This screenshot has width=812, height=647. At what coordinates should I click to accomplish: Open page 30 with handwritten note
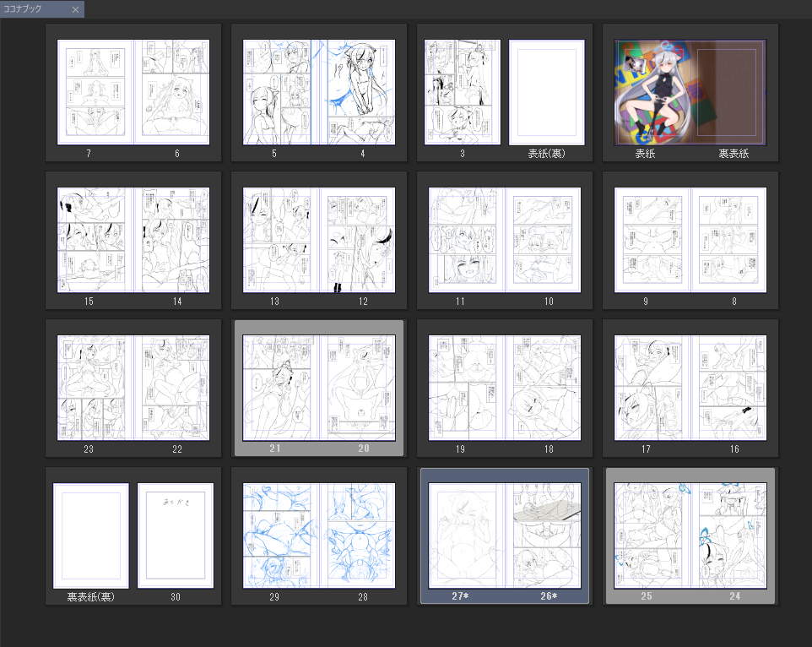176,536
